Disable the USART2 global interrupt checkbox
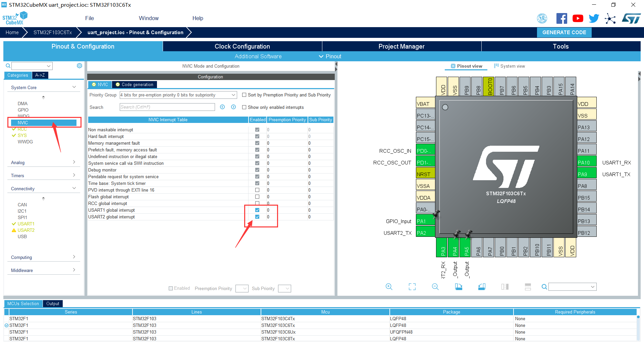 click(257, 217)
